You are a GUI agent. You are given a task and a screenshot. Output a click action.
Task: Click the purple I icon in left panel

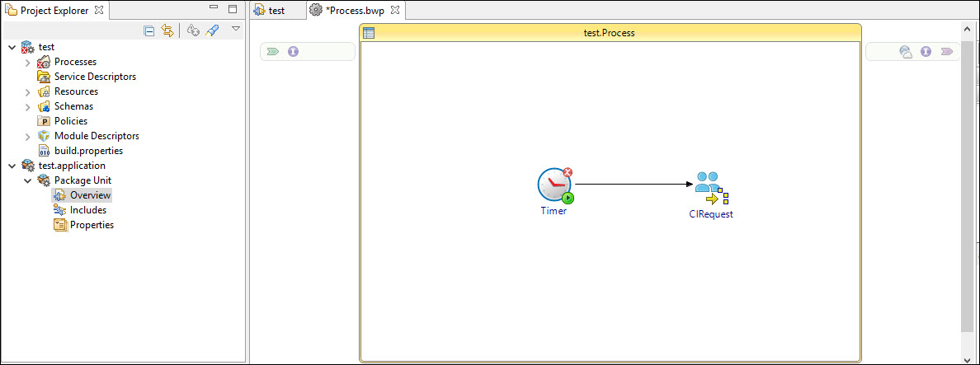(x=293, y=52)
